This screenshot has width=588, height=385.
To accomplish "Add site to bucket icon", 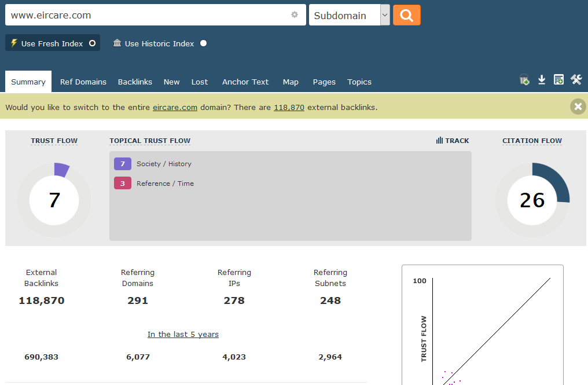I will pos(524,80).
